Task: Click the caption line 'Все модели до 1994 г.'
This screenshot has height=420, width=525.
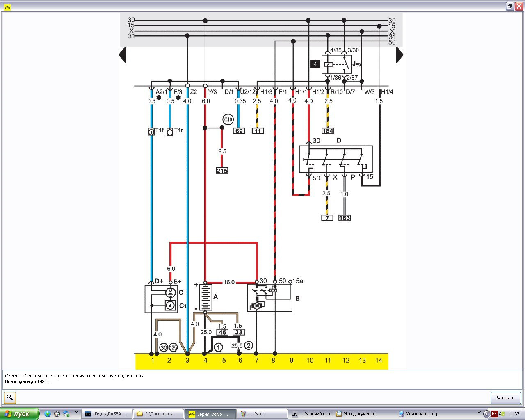Action: [28, 381]
